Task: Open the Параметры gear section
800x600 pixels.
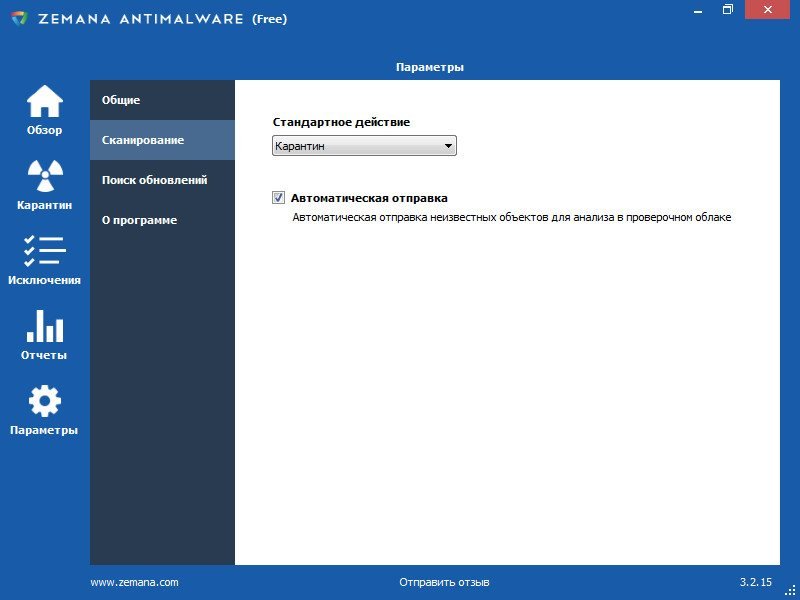Action: 44,410
